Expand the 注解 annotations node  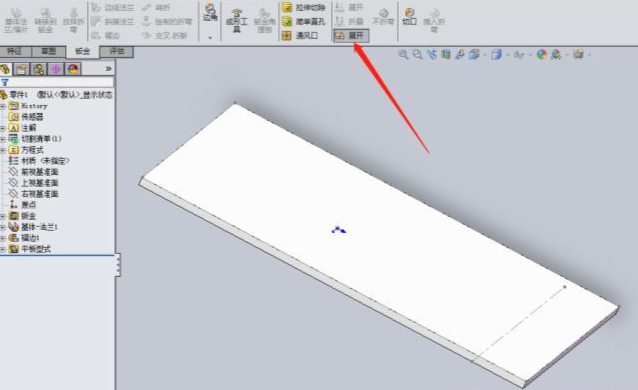click(x=3, y=128)
